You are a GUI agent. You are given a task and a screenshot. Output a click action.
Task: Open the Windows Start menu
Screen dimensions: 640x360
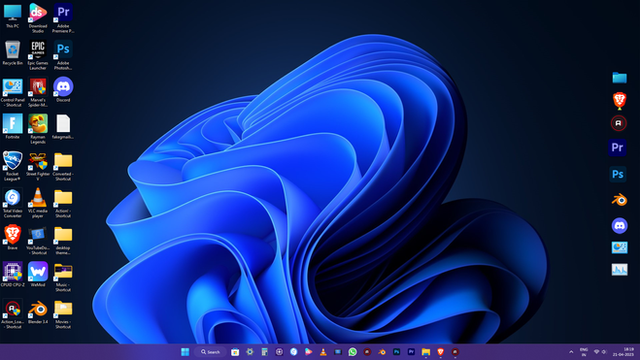pyautogui.click(x=185, y=352)
